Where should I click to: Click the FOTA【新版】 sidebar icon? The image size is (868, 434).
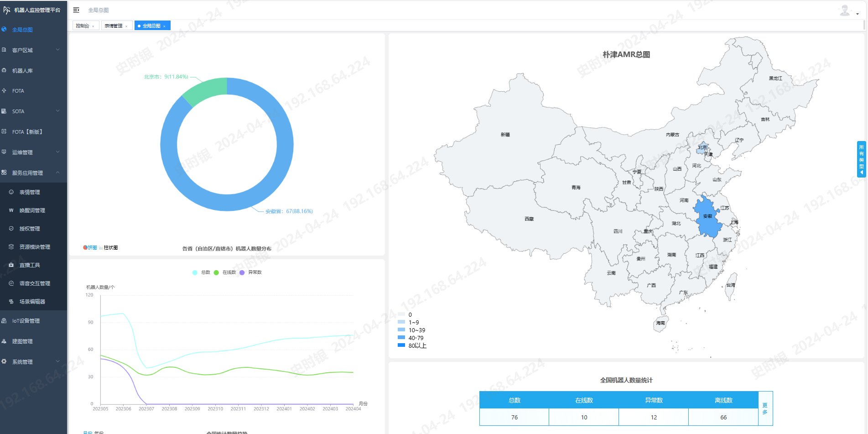tap(4, 131)
